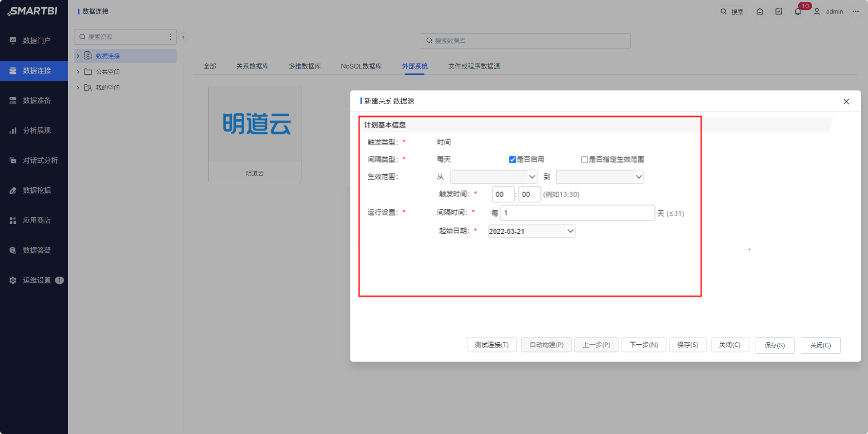Switch to the NoSQL数据库 tab
This screenshot has width=868, height=434.
(x=361, y=66)
